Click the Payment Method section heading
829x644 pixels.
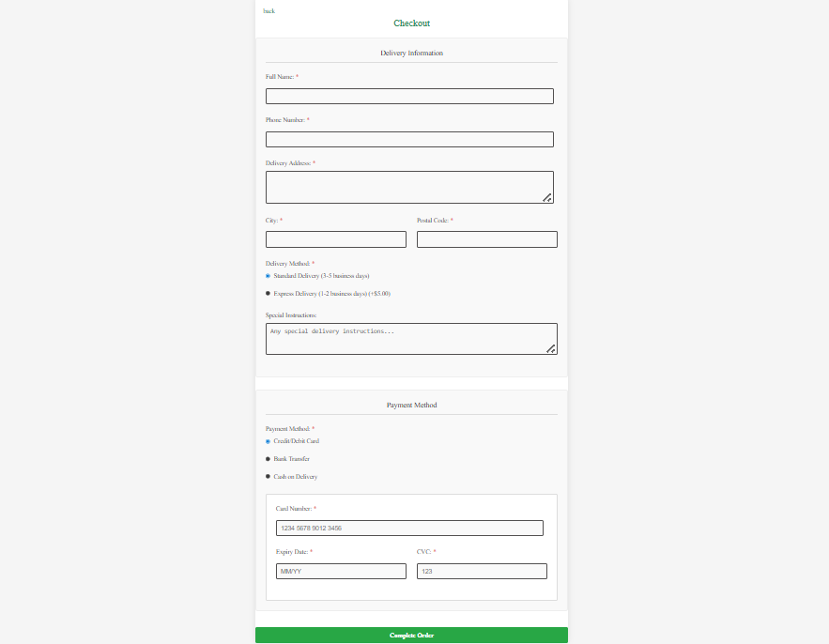411,405
